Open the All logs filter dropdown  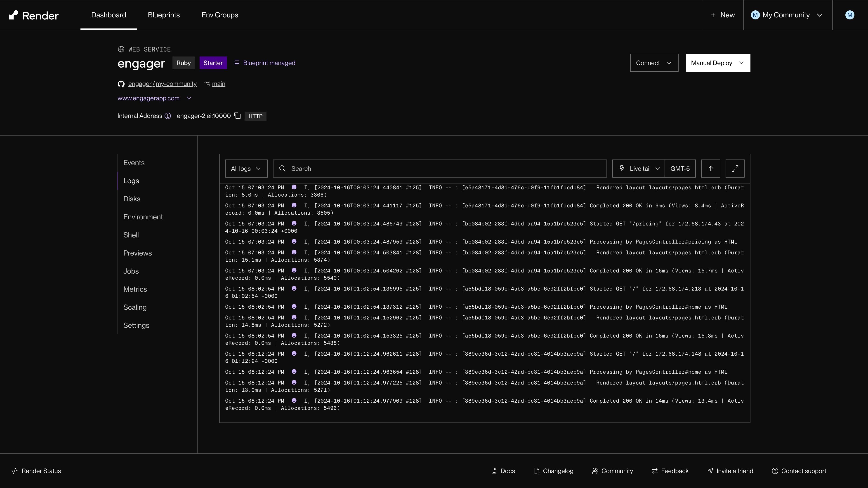click(x=246, y=168)
